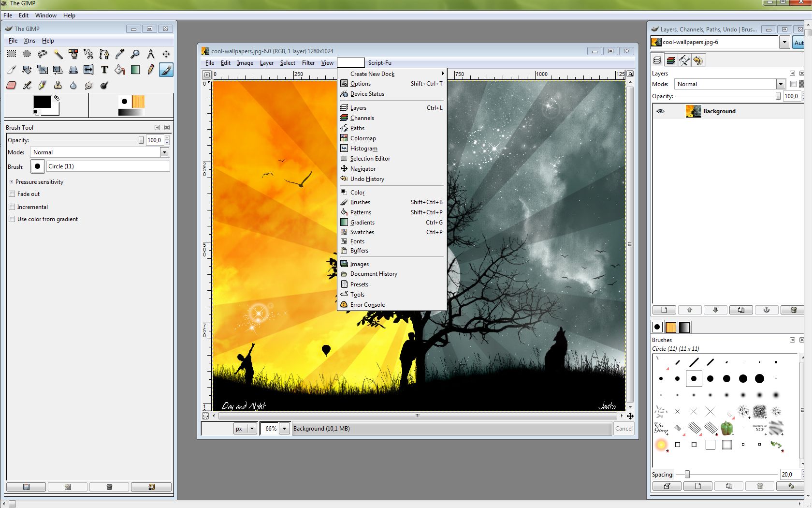Image resolution: width=812 pixels, height=508 pixels.
Task: Select the Text tool
Action: [104, 70]
